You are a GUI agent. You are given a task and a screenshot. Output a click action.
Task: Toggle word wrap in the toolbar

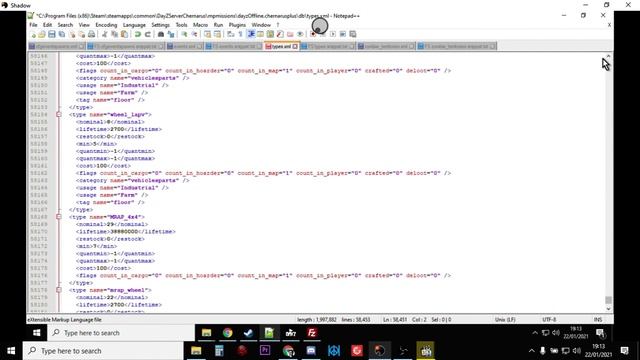[x=230, y=34]
